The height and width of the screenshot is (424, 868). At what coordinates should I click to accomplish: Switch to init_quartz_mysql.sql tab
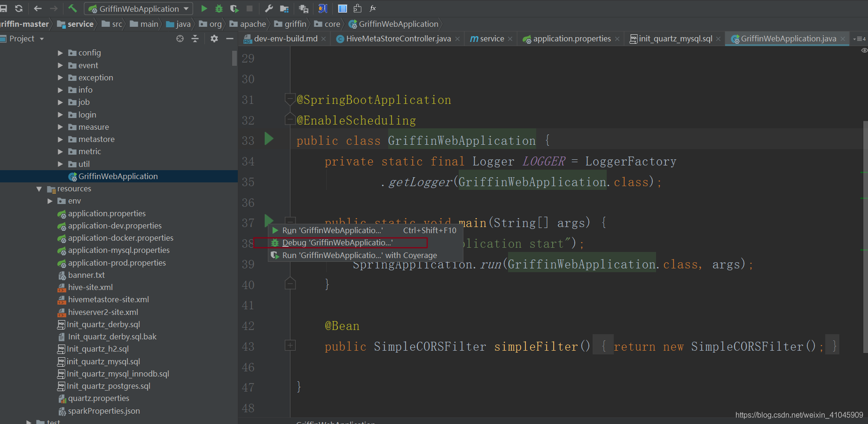[675, 39]
